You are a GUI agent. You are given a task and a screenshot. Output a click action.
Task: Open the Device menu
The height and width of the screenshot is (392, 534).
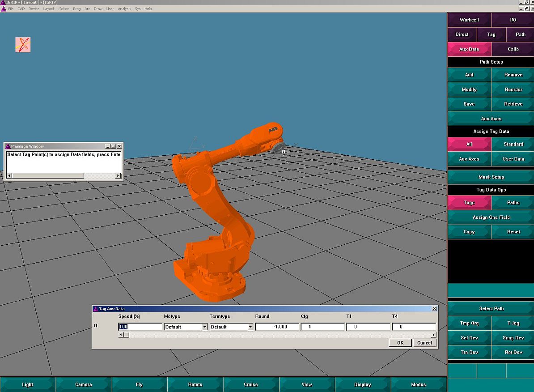34,9
